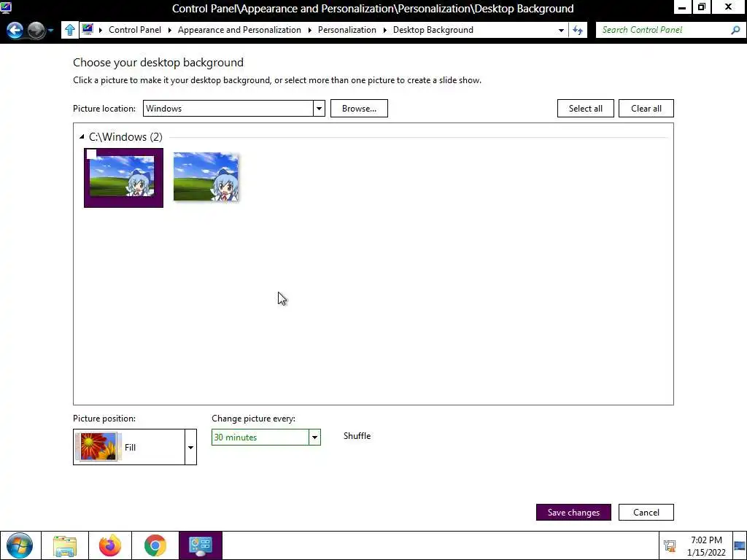Go to Appearance and Personalization breadcrumb
The image size is (747, 560).
point(239,30)
